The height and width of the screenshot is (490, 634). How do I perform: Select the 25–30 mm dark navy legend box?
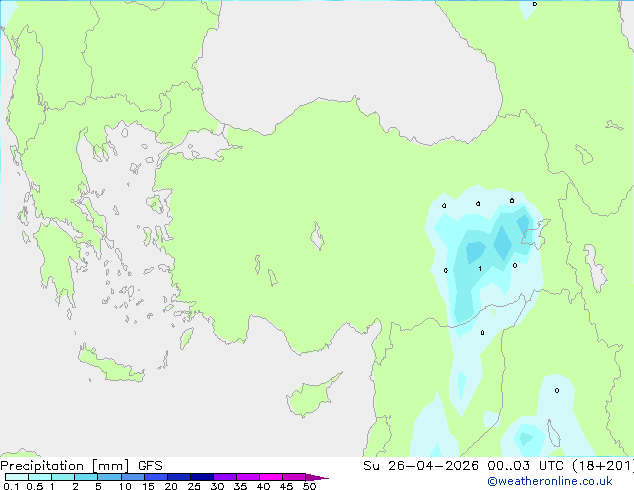[x=201, y=477]
